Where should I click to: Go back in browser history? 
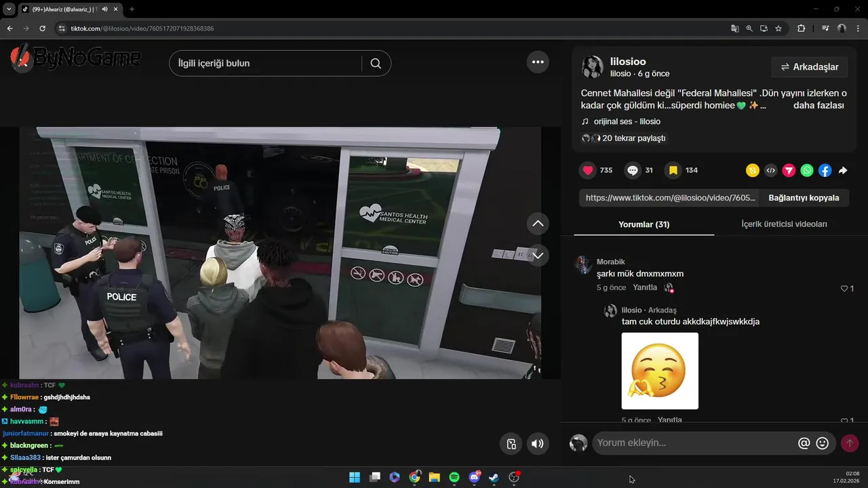pyautogui.click(x=9, y=28)
